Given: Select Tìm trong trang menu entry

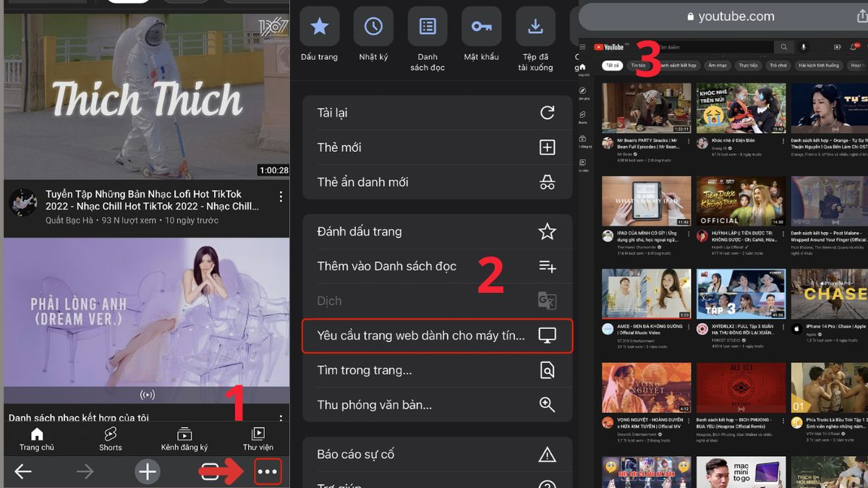Looking at the screenshot, I should tap(437, 370).
